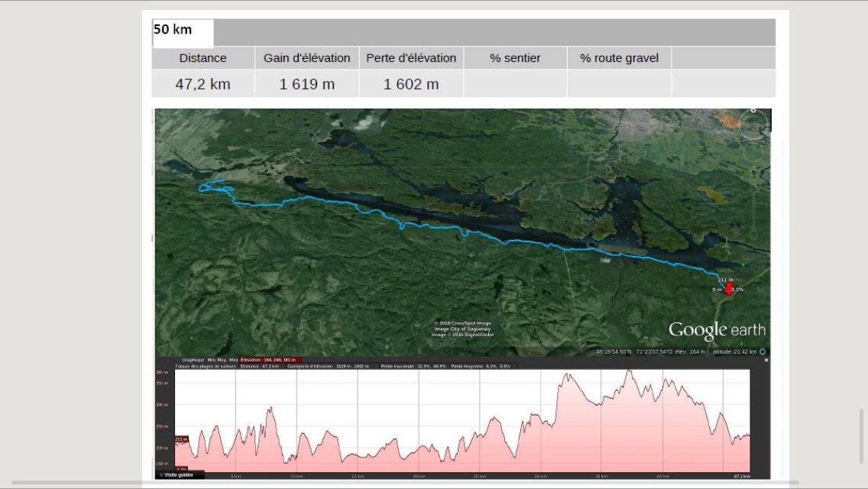868x489 pixels.
Task: Select the Distance column header
Action: (x=202, y=58)
